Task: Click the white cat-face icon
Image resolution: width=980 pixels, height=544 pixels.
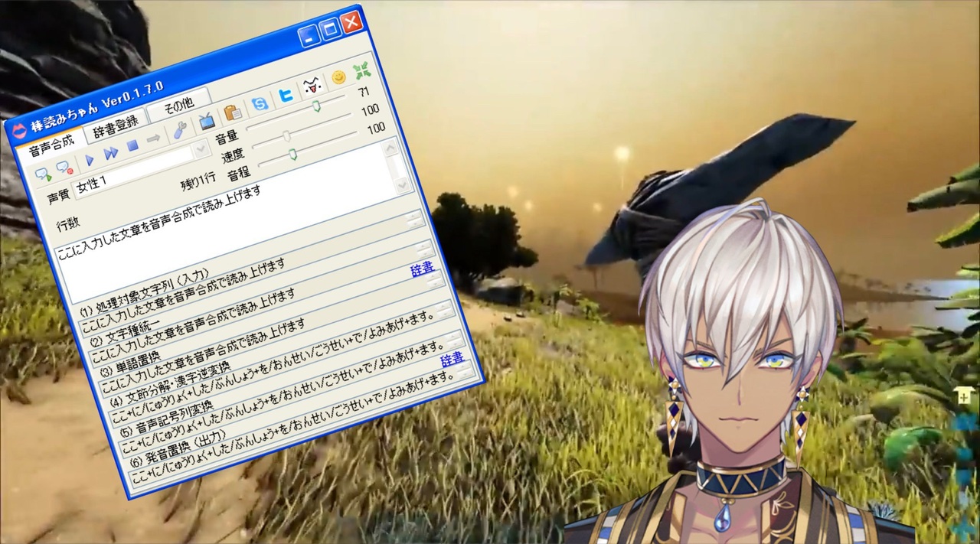Action: [x=311, y=86]
